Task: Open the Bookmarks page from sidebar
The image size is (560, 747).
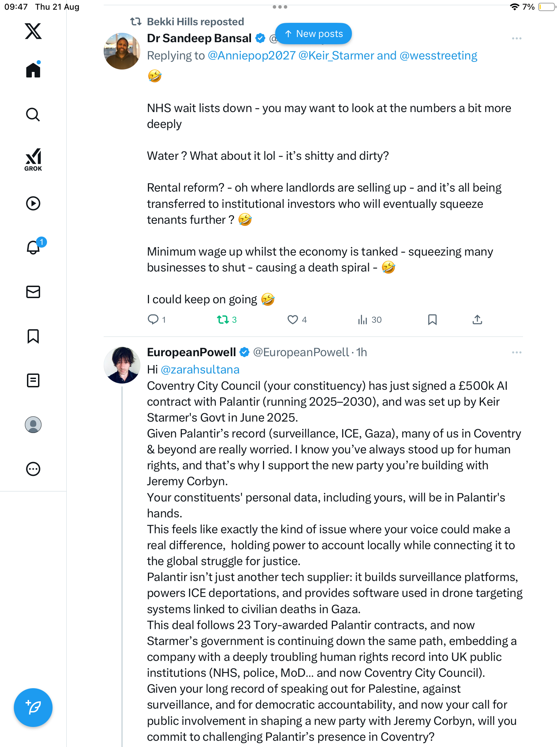Action: point(33,336)
